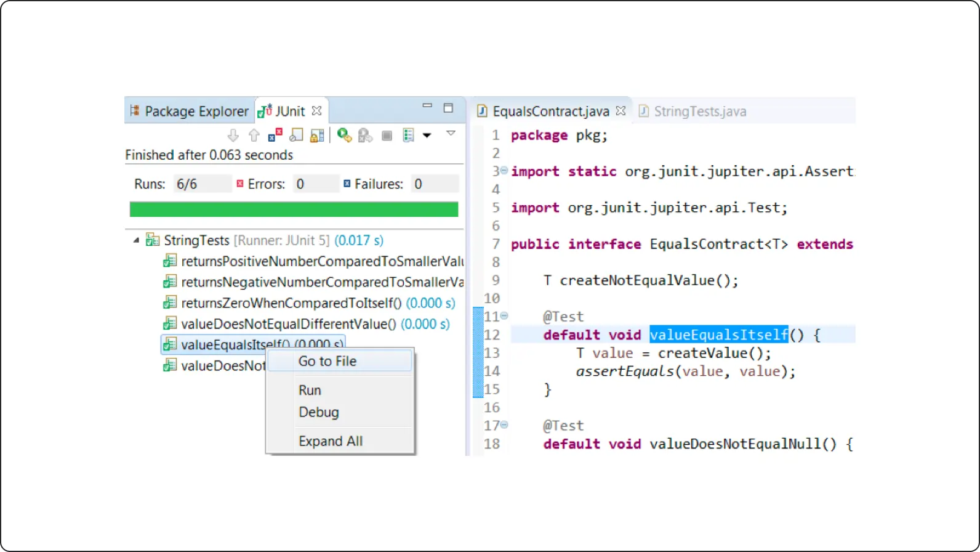The image size is (980, 552).
Task: Click the Previous Failed Test arrow
Action: (254, 136)
